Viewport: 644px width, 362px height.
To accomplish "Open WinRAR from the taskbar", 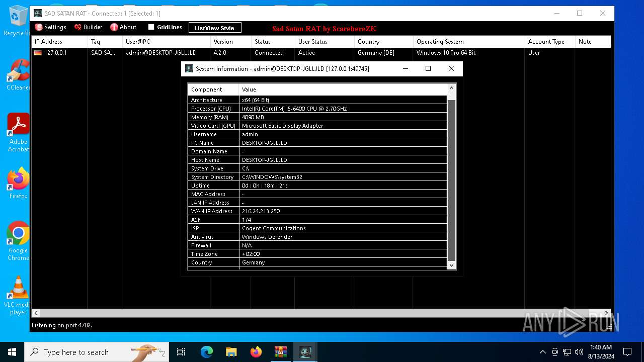I will [280, 352].
